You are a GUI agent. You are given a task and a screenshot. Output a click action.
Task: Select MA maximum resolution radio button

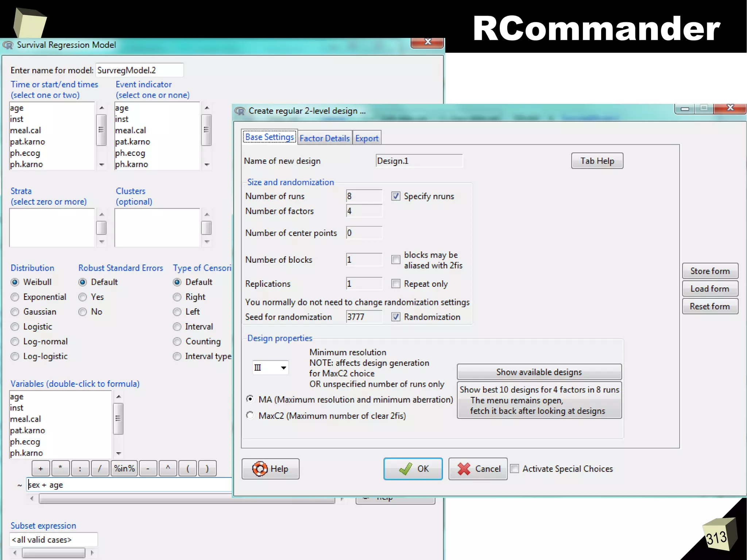pyautogui.click(x=250, y=399)
